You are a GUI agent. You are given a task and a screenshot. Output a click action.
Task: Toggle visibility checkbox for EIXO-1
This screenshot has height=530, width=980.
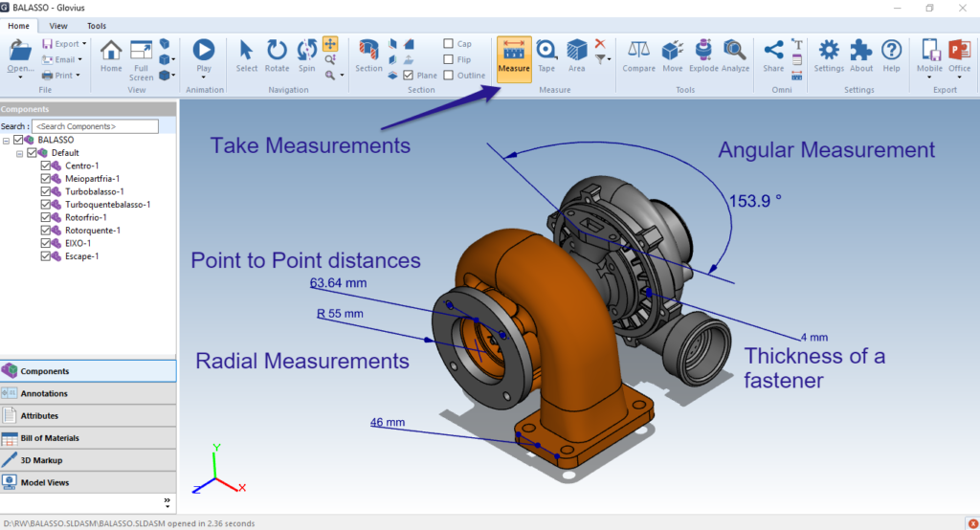point(45,243)
